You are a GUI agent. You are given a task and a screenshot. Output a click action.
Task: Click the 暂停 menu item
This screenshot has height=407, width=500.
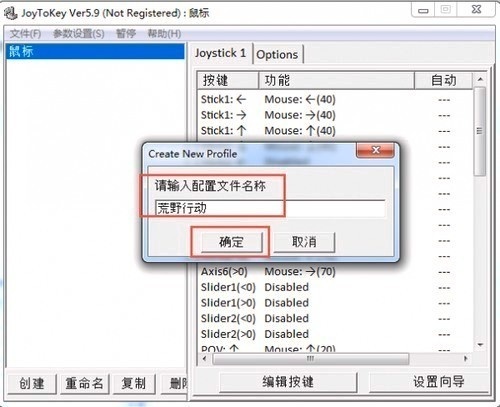(126, 34)
